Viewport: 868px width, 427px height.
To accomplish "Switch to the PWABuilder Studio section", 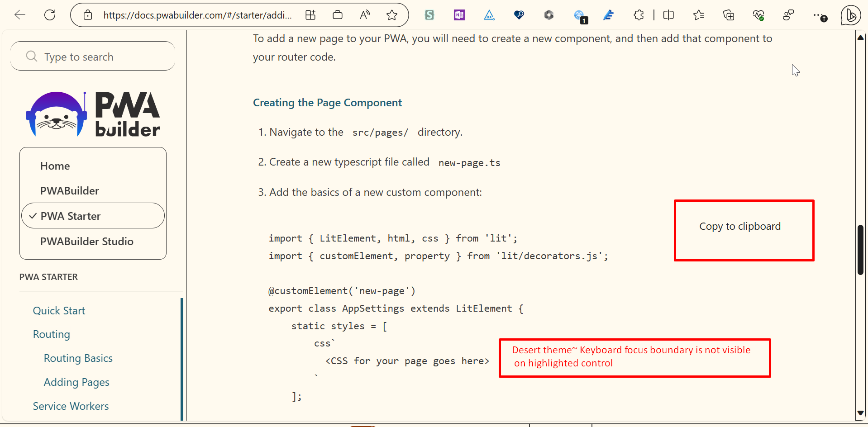I will pyautogui.click(x=86, y=241).
